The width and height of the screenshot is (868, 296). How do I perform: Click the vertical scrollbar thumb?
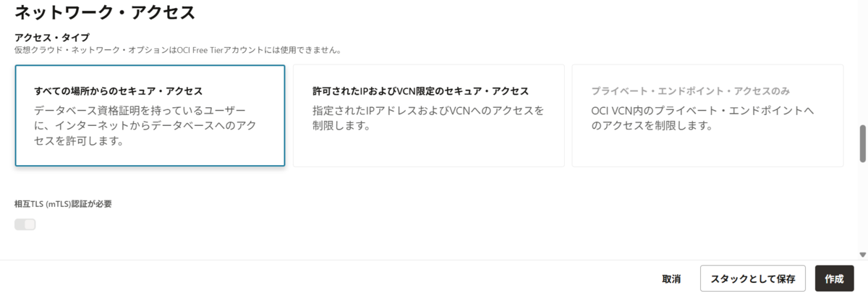pos(862,144)
